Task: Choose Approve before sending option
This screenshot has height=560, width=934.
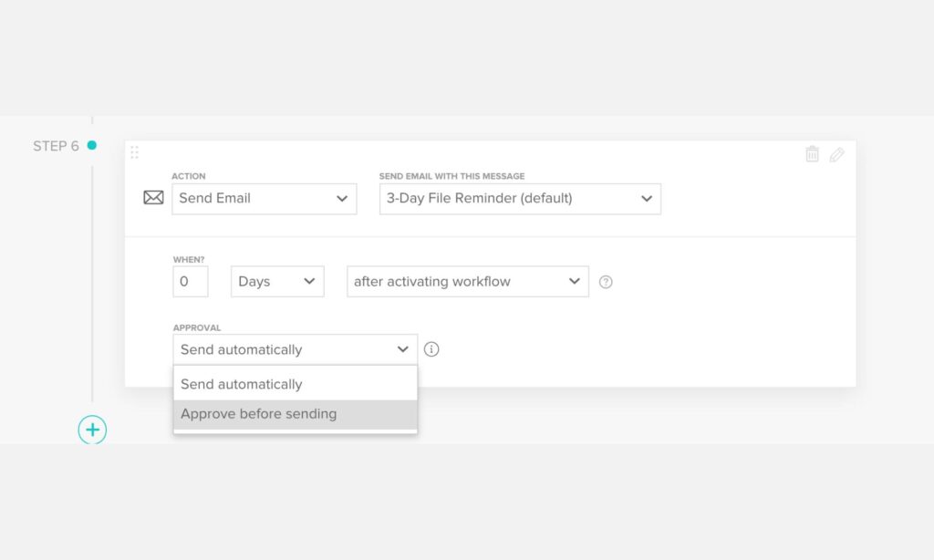Action: 296,414
